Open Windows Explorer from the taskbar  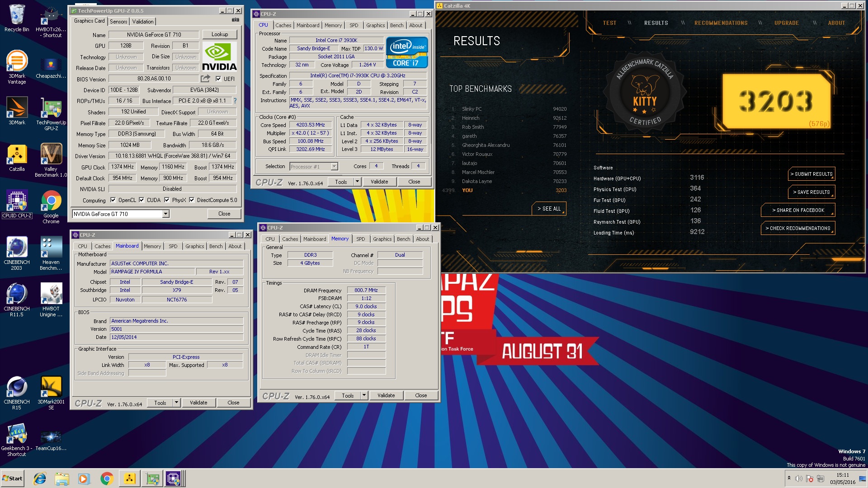click(x=62, y=479)
